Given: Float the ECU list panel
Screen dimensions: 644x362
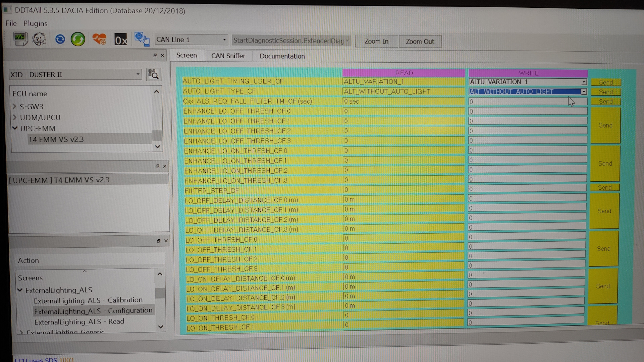Looking at the screenshot, I should 155,56.
